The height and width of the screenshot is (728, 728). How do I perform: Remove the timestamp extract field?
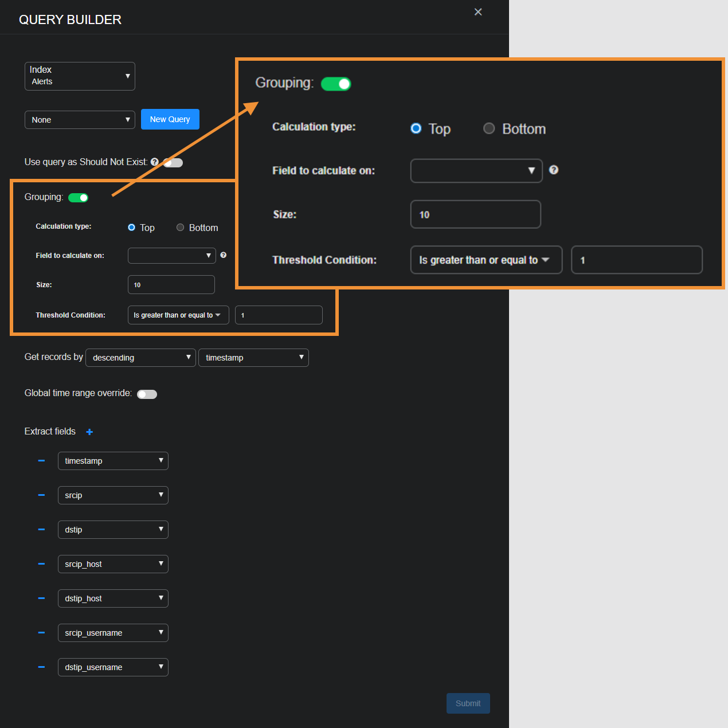coord(41,461)
